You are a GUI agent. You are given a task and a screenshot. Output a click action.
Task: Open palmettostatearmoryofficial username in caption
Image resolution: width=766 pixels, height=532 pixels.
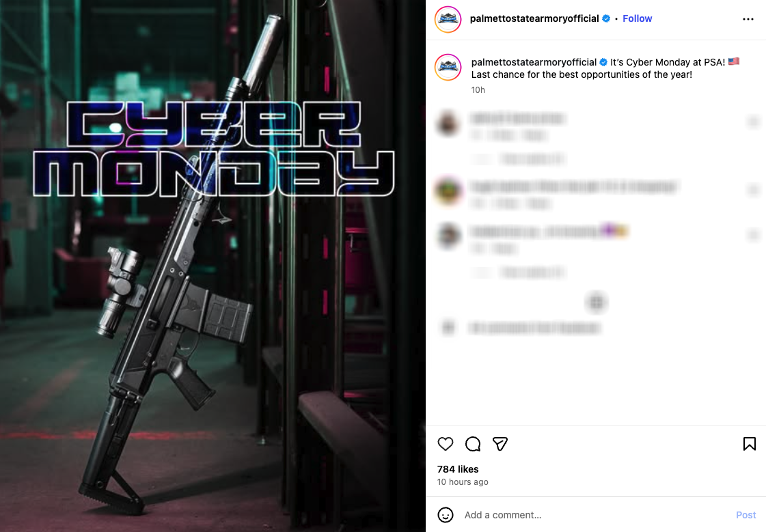click(534, 62)
